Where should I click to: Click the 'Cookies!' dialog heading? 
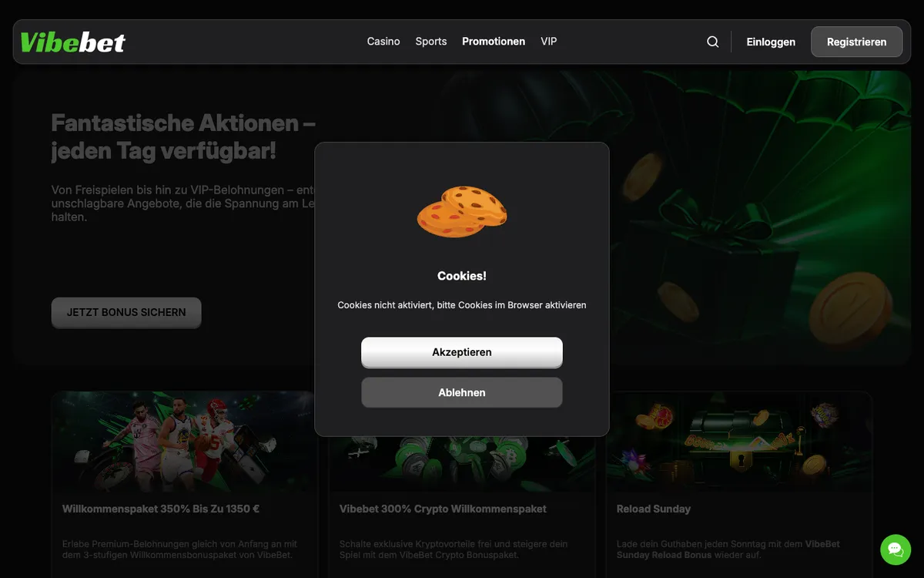click(x=462, y=276)
